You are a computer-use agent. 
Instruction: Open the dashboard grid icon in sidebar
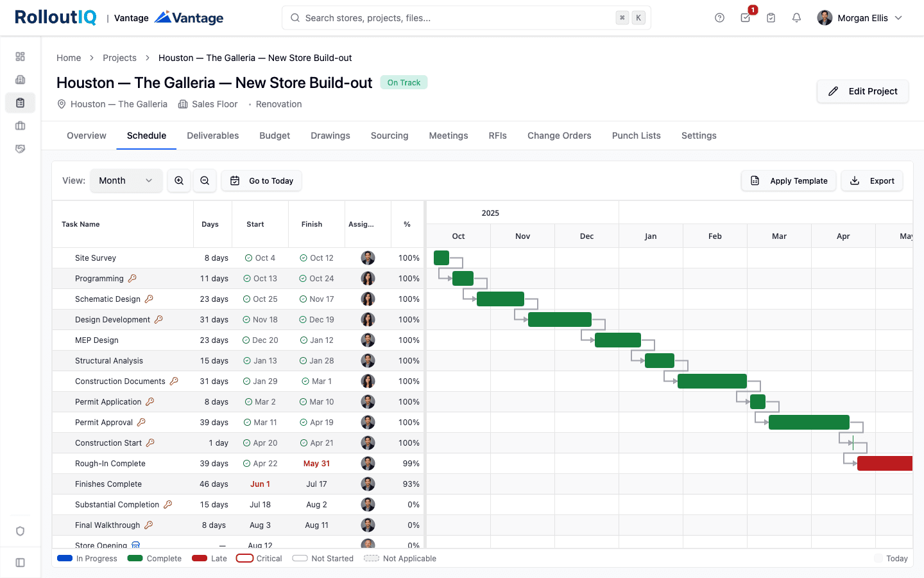click(x=20, y=57)
